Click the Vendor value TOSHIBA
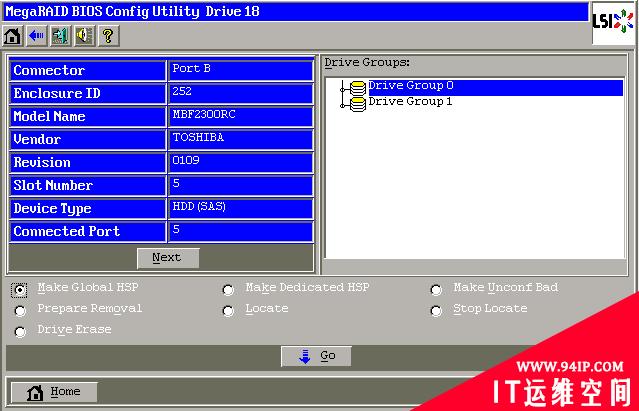 240,139
